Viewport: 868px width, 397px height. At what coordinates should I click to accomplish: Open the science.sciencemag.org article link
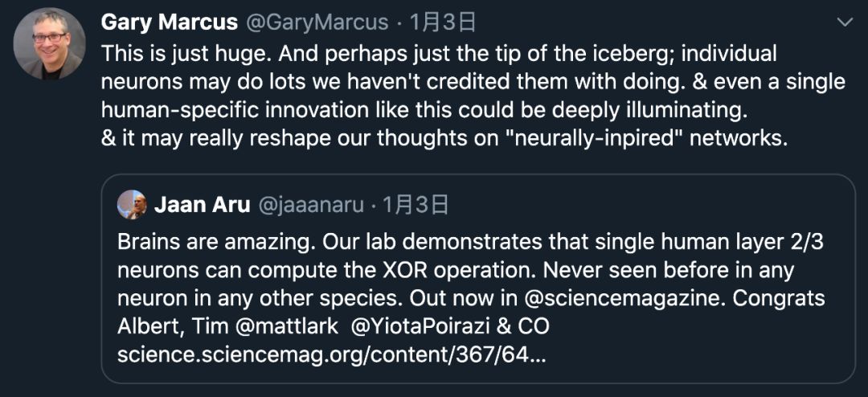pyautogui.click(x=330, y=354)
